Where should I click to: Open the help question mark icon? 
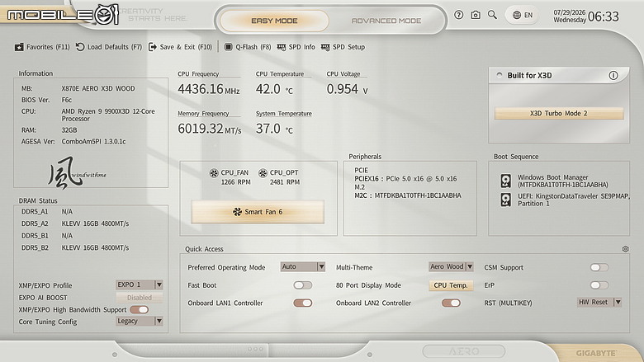(x=459, y=15)
